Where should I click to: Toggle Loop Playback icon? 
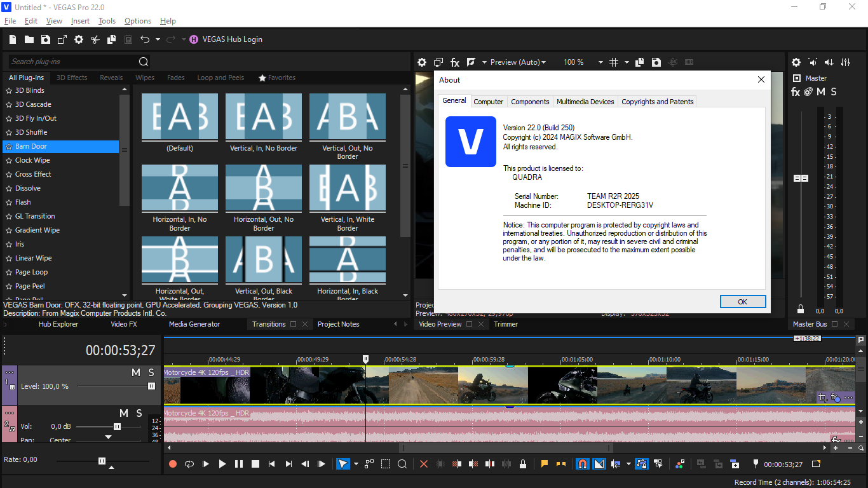[189, 464]
